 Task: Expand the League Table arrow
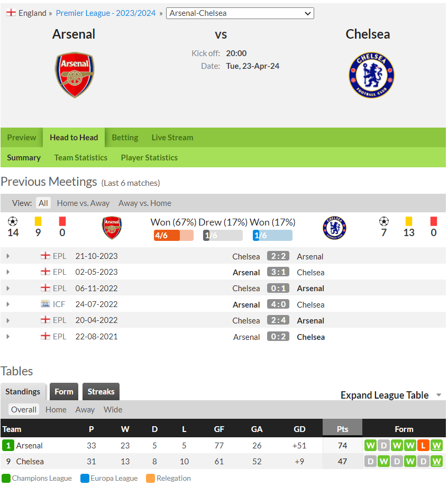(438, 395)
